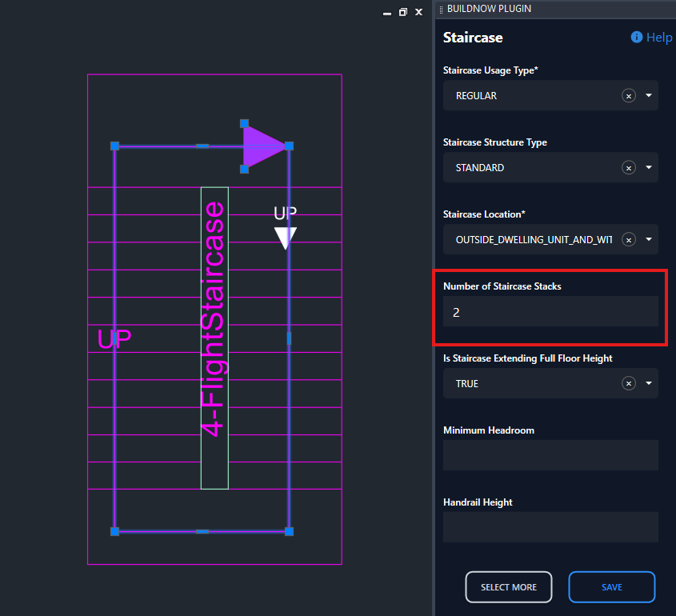Clear the Staircase Usage Type value

(629, 96)
